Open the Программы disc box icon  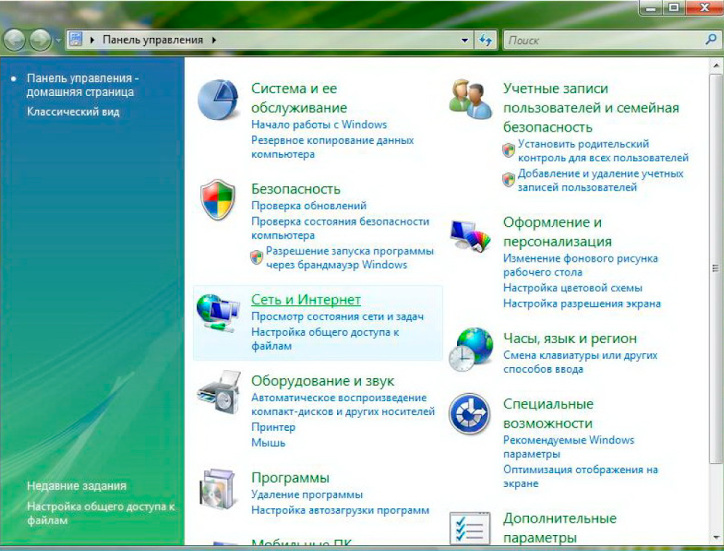click(x=217, y=489)
